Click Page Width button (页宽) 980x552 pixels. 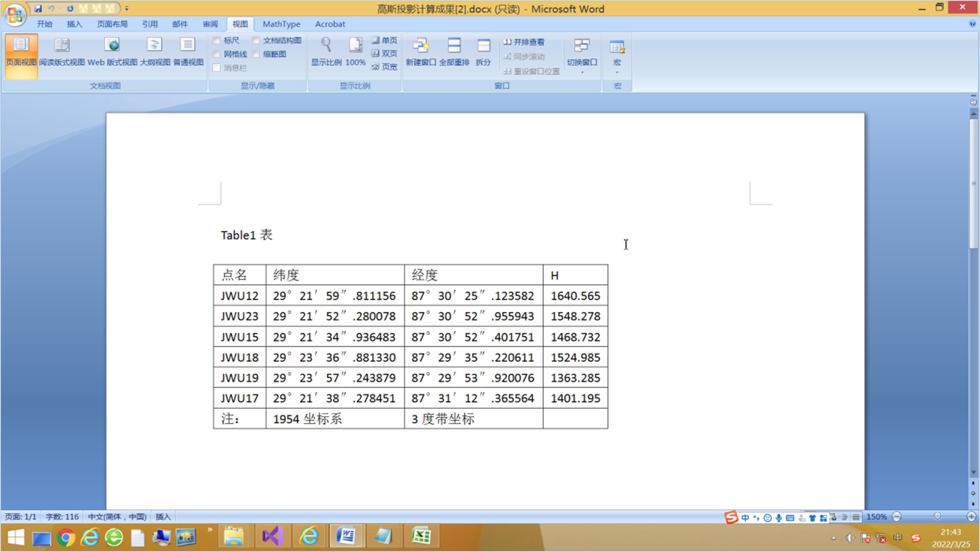[384, 67]
